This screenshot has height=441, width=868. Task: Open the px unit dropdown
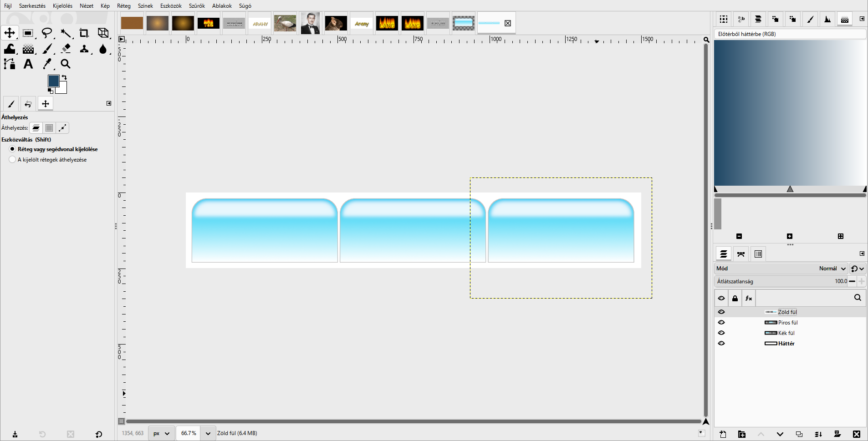coord(161,433)
